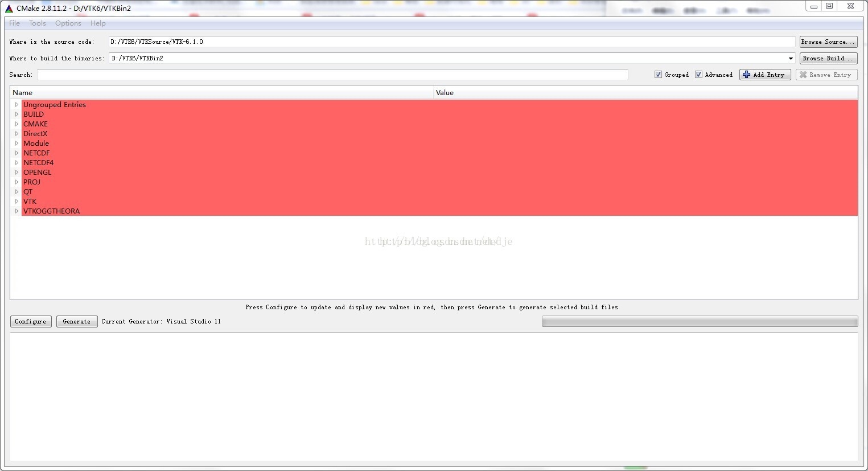
Task: Select the BUILD row
Action: point(439,114)
